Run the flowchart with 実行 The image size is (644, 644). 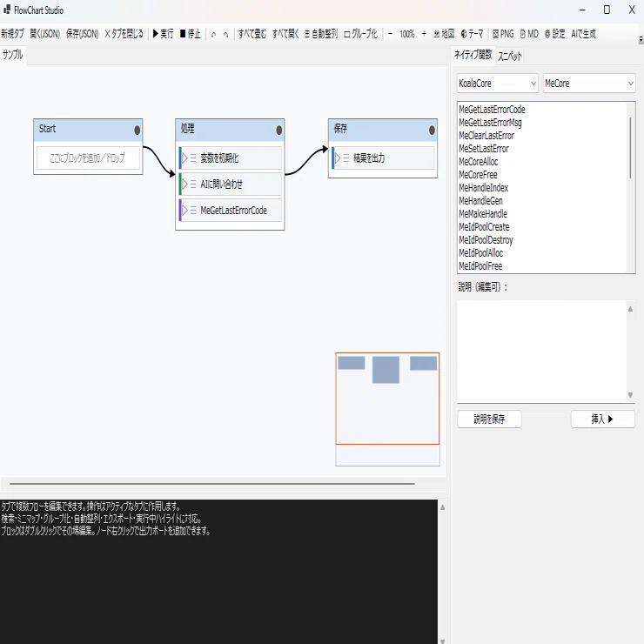point(163,34)
